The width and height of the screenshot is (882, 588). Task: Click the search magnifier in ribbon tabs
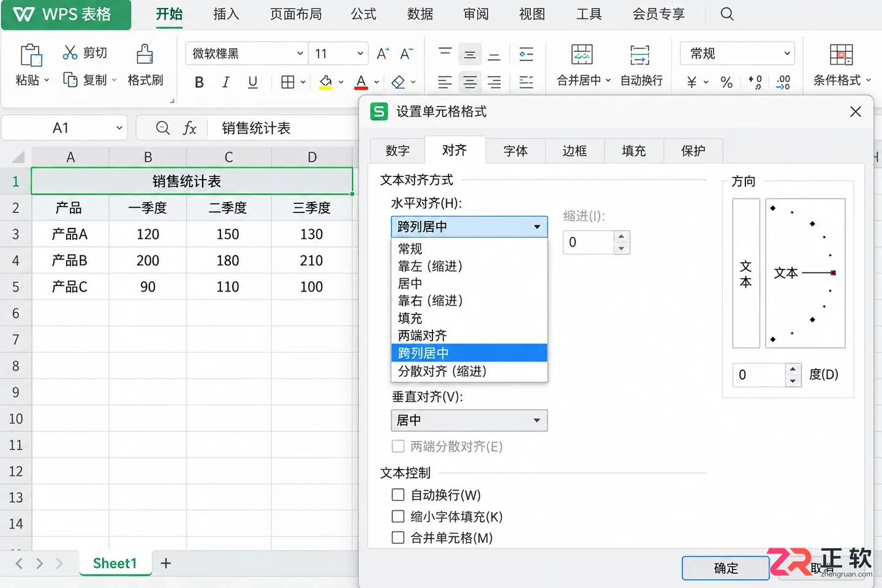(727, 14)
